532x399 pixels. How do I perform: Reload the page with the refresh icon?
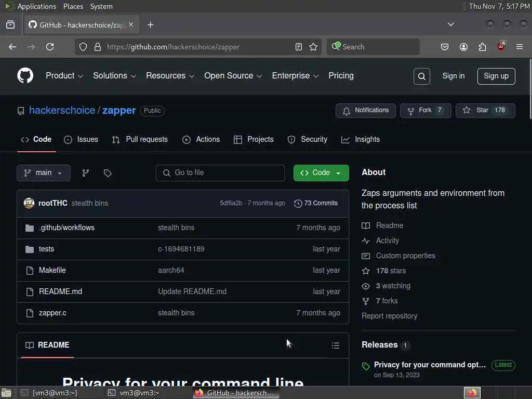tap(50, 47)
